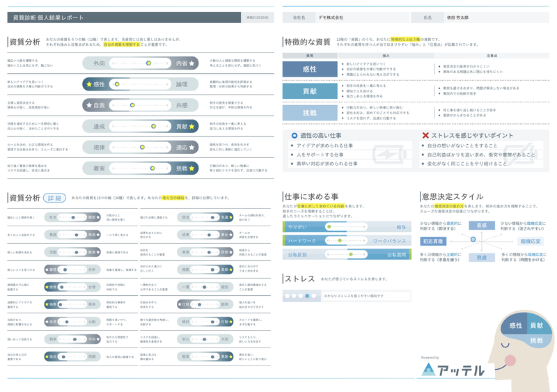
Task: Click the highlighted dot in the stress indicator
Action: click(307, 296)
